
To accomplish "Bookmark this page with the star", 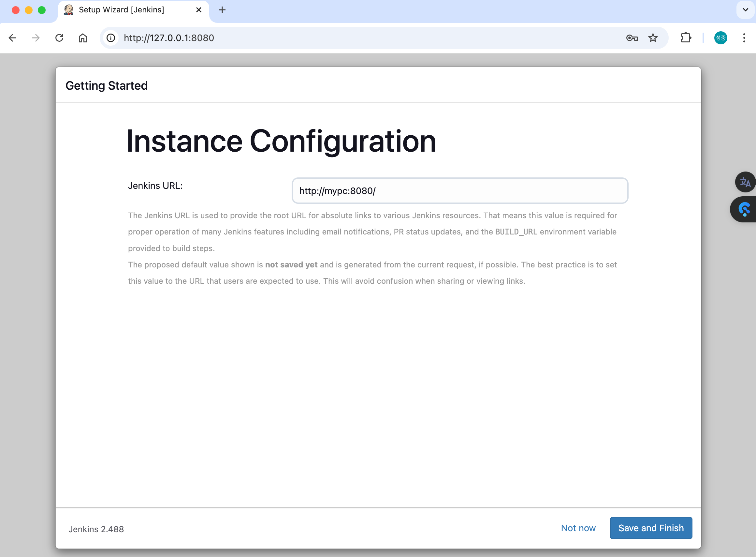I will pos(653,38).
